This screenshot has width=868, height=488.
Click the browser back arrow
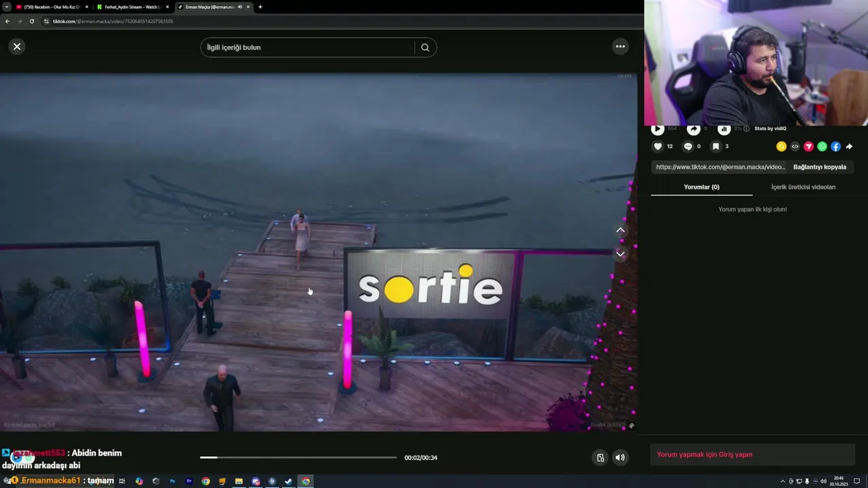point(7,21)
